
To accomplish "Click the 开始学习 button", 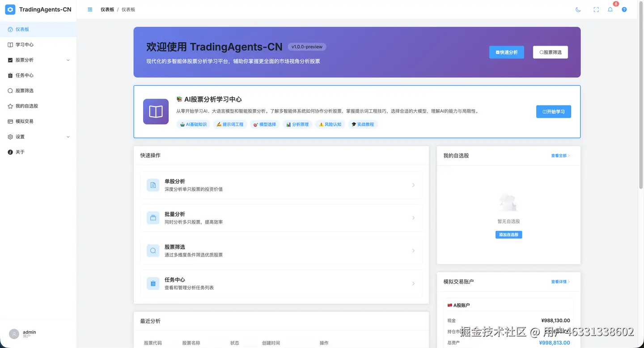I will (x=553, y=111).
